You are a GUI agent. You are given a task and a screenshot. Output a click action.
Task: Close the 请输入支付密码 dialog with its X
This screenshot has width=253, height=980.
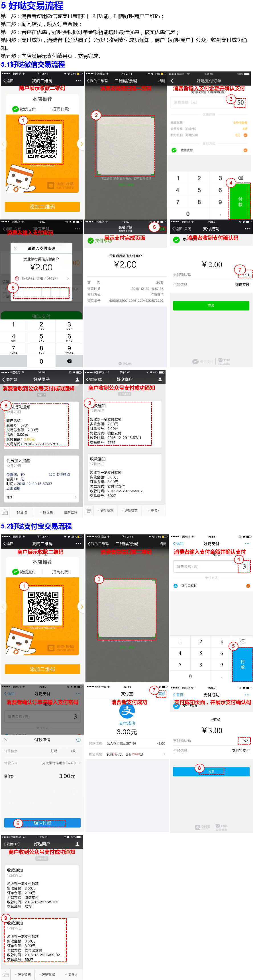15,249
